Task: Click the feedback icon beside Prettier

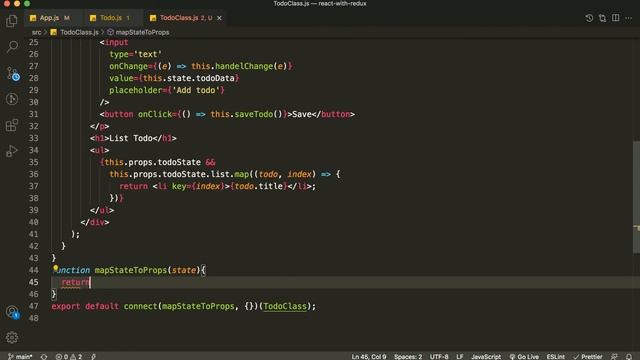Action: (614, 357)
